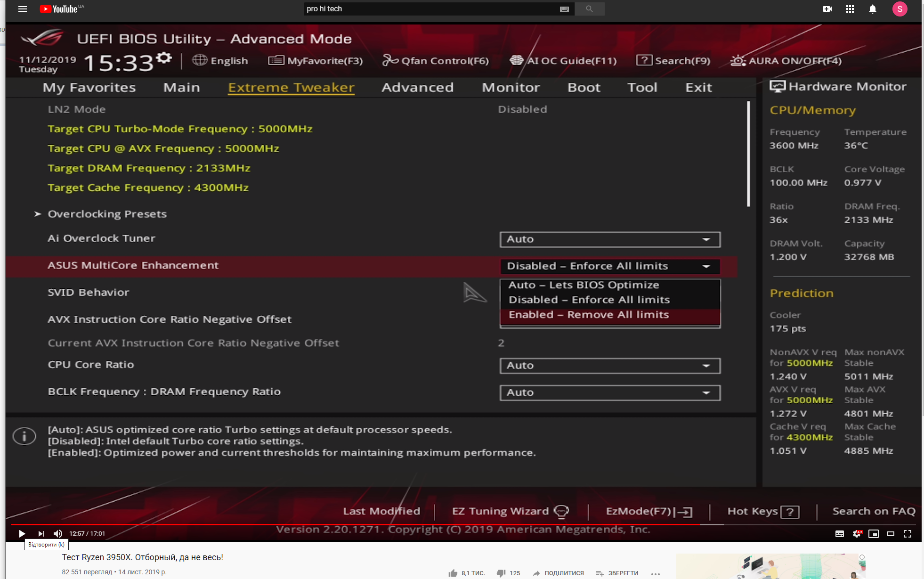
Task: Open the YouTube hamburger guide menu
Action: 23,9
